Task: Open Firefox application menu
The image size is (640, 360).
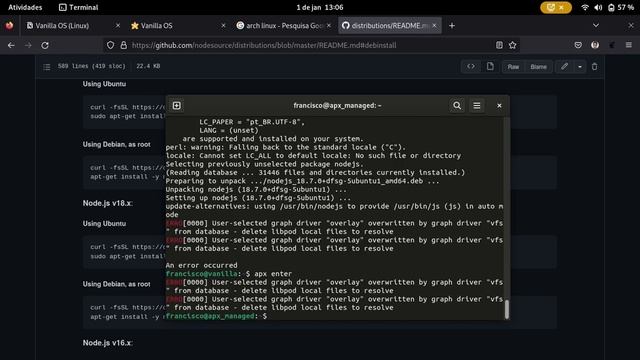Action: pyautogui.click(x=629, y=45)
